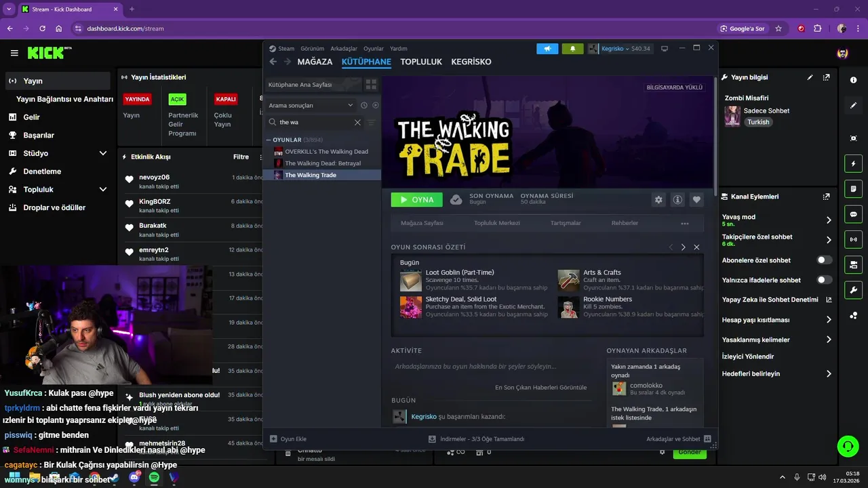Open Steam announcements megaphone icon

coord(547,49)
